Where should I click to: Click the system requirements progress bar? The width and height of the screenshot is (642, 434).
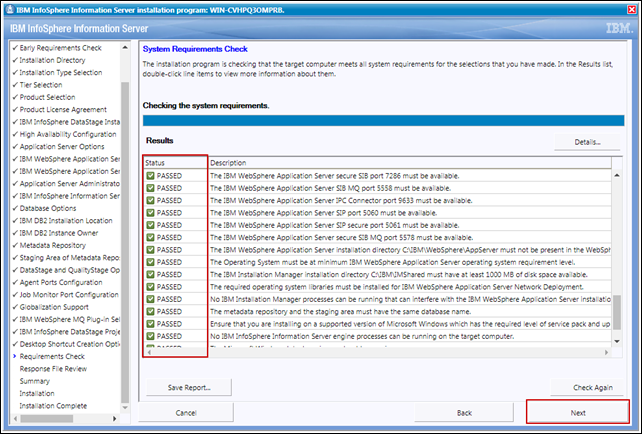[x=383, y=120]
